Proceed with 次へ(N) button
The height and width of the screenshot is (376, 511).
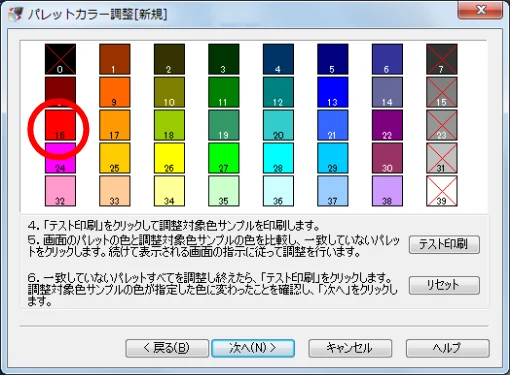pyautogui.click(x=253, y=348)
